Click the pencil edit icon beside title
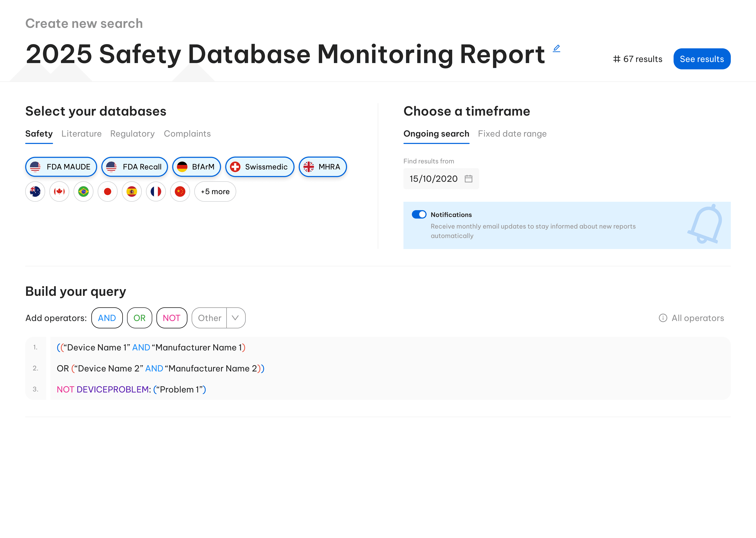This screenshot has height=538, width=756. click(556, 48)
